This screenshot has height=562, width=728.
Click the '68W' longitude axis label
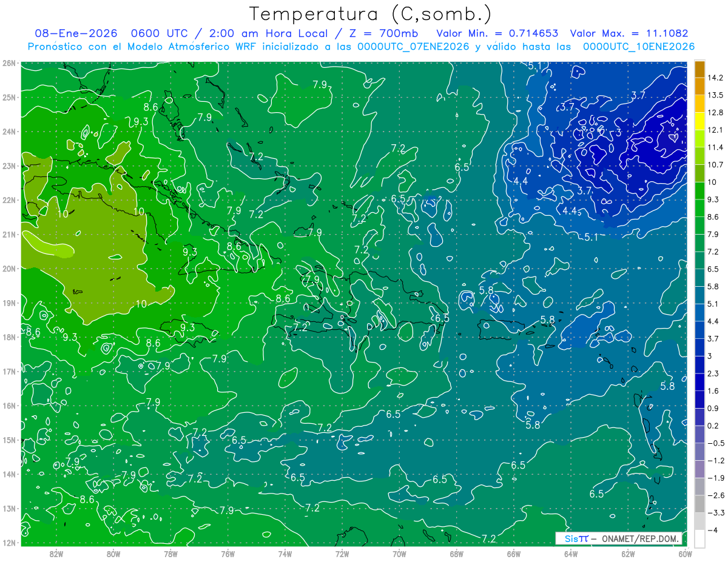tap(456, 554)
